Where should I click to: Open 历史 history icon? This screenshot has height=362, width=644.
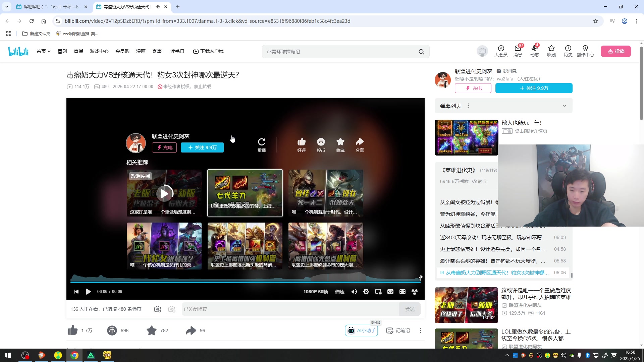coord(568,51)
